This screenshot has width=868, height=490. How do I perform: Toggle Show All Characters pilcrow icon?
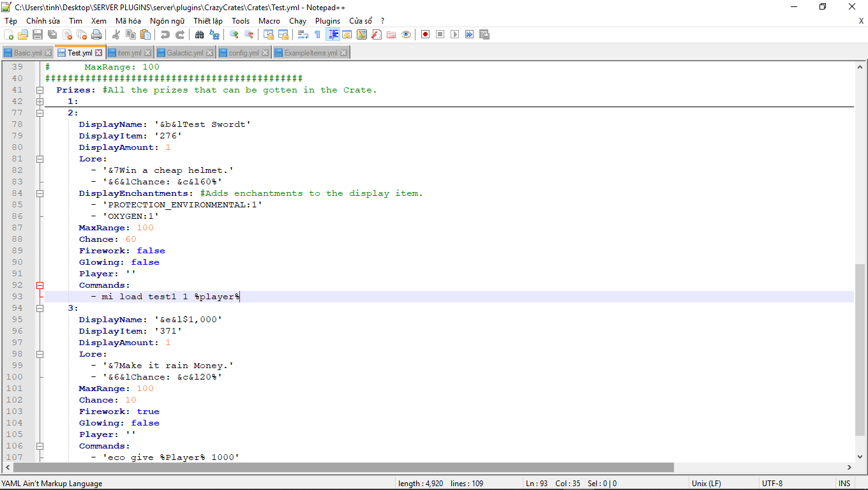click(x=317, y=34)
